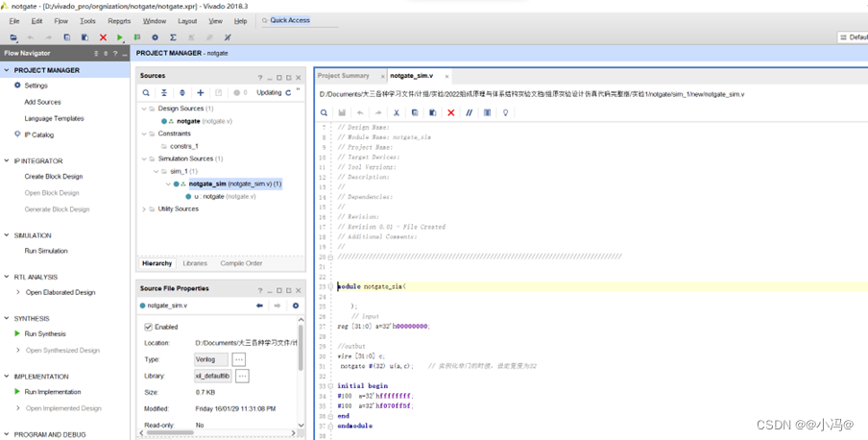Image resolution: width=868 pixels, height=440 pixels.
Task: Open Source File Properties gear settings
Action: [296, 306]
